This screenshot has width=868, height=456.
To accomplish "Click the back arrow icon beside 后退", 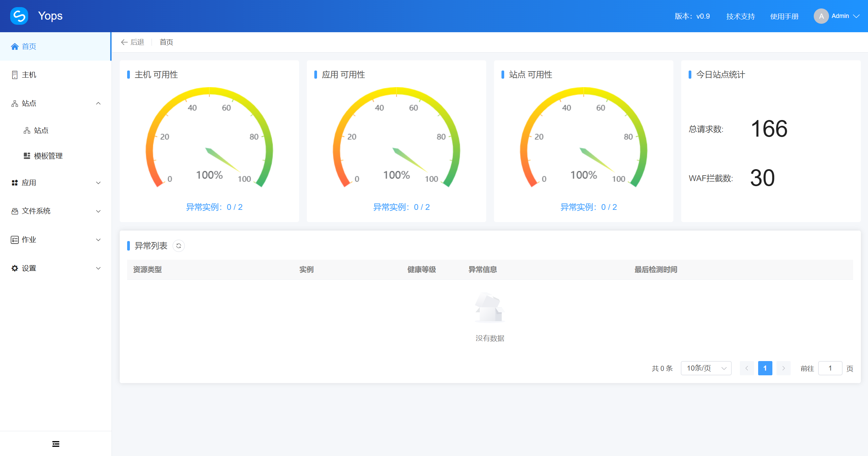I will click(124, 42).
